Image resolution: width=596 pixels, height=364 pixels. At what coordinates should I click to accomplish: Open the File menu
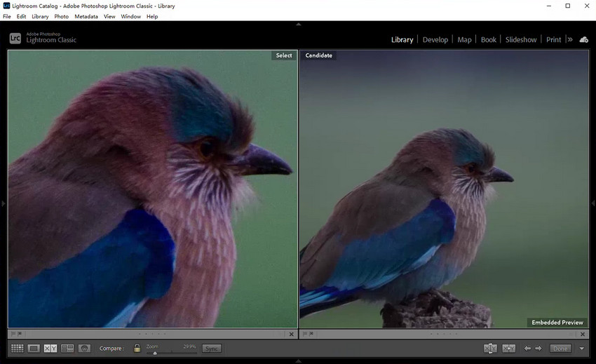click(7, 16)
